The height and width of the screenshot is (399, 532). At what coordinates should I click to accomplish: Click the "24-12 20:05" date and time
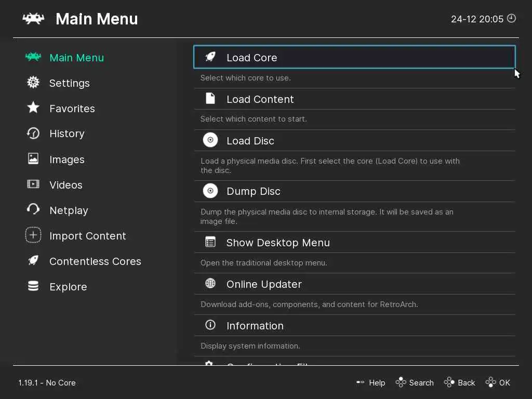(477, 19)
